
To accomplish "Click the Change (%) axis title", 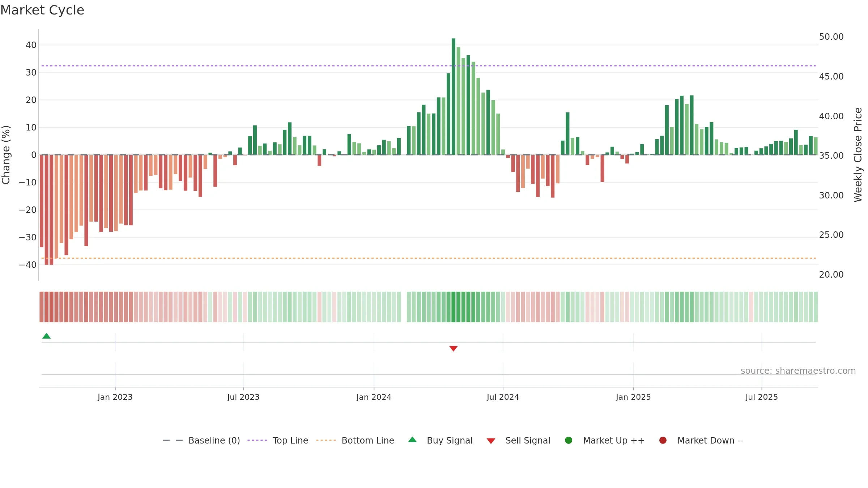I will [x=6, y=155].
